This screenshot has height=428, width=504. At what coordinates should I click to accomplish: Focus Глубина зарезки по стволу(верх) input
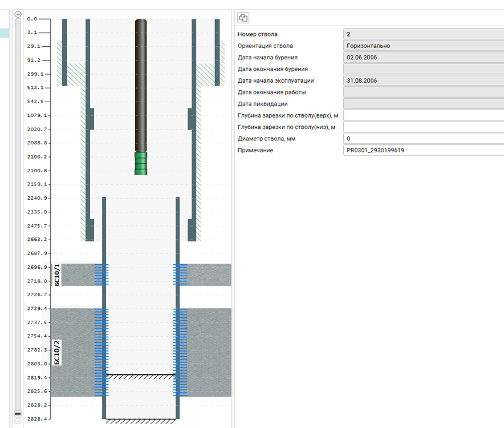(x=423, y=115)
